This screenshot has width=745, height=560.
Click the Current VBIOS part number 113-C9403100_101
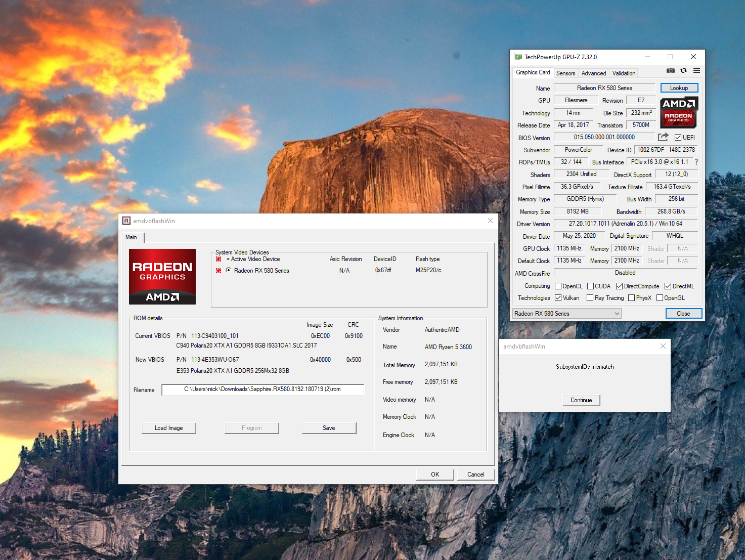click(214, 336)
